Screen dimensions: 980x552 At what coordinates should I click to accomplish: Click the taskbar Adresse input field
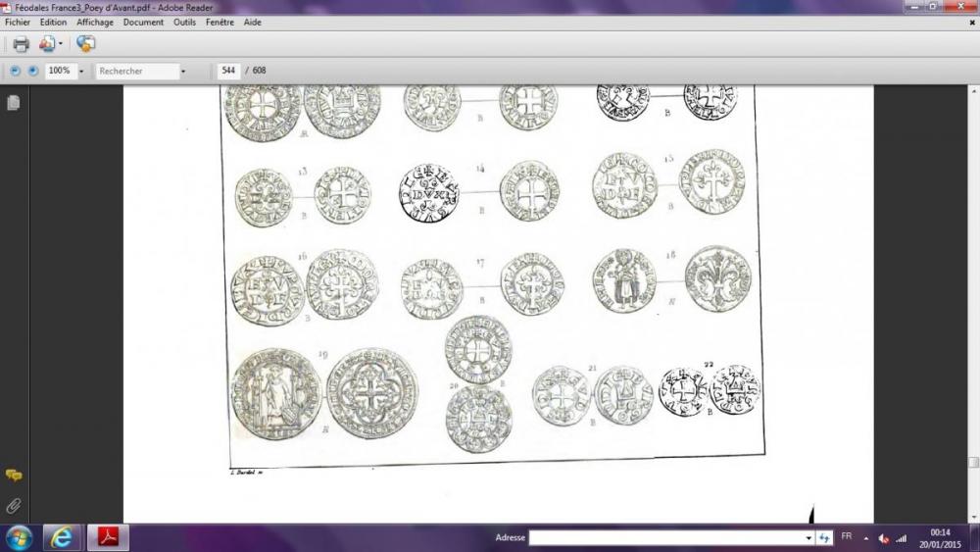(666, 537)
